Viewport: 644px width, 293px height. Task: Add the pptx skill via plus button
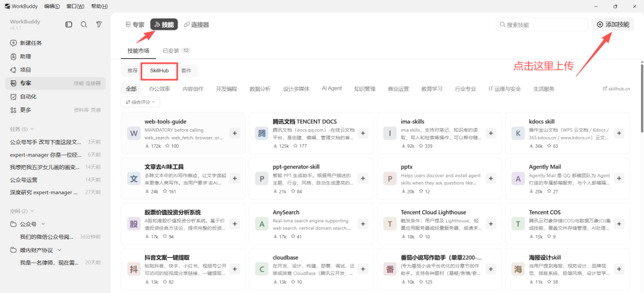(491, 179)
